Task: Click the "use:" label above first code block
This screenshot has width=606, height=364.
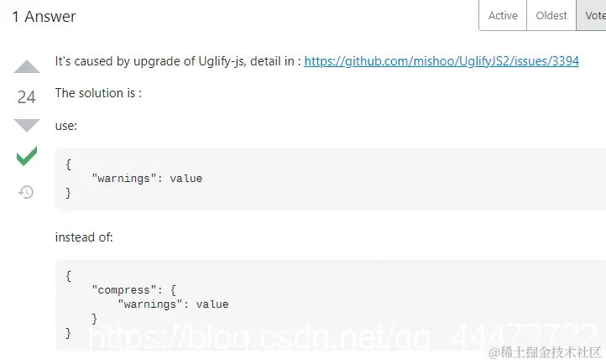Action: pos(66,126)
